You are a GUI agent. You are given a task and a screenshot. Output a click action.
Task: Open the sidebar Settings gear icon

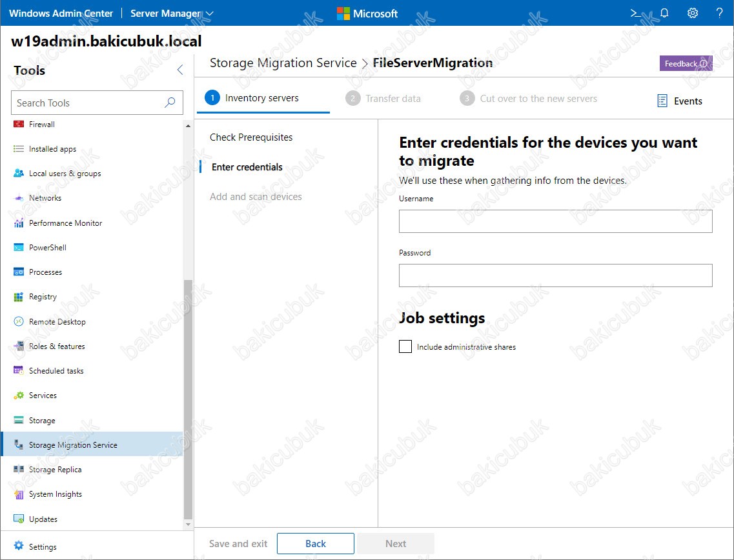pyautogui.click(x=19, y=546)
